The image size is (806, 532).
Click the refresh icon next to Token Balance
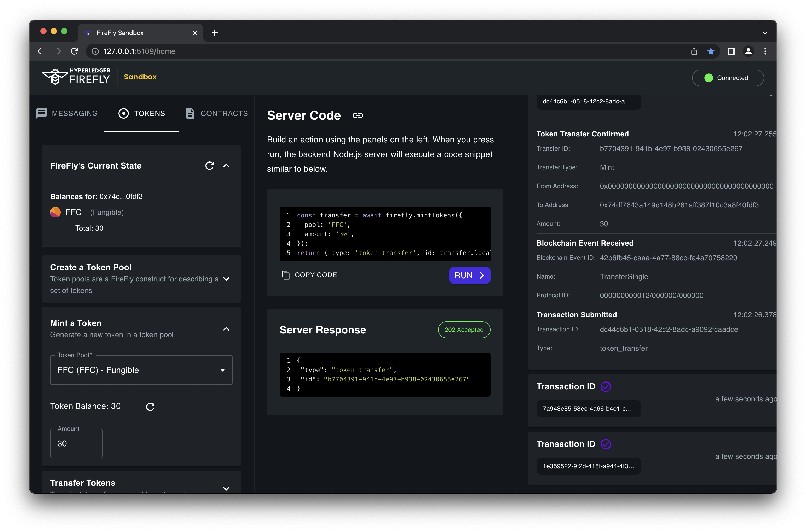click(x=151, y=406)
